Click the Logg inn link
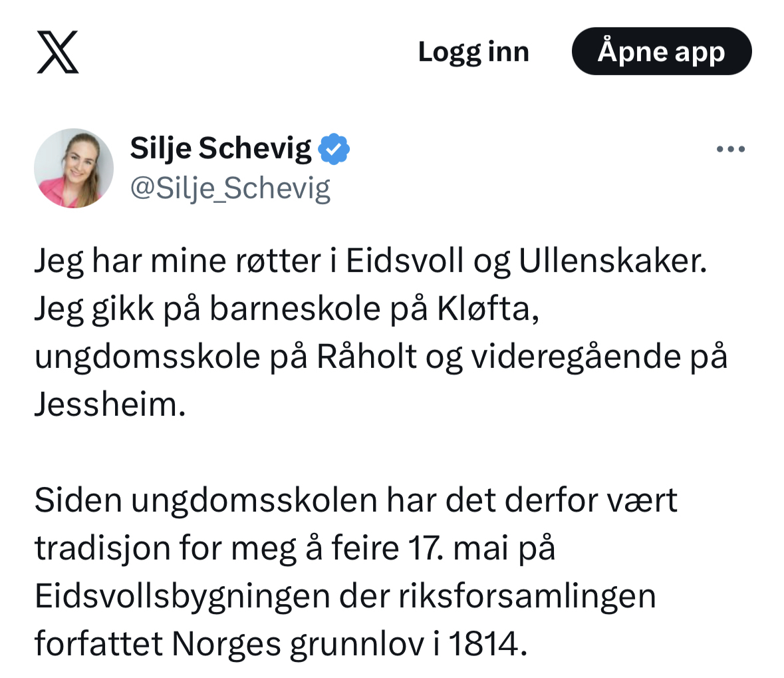This screenshot has width=784, height=678. coord(473,52)
